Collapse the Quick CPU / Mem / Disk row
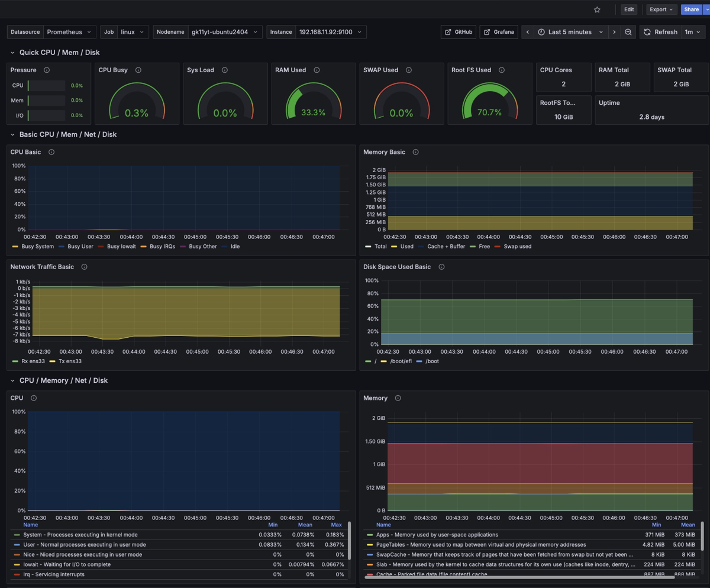The image size is (710, 588). [12, 53]
